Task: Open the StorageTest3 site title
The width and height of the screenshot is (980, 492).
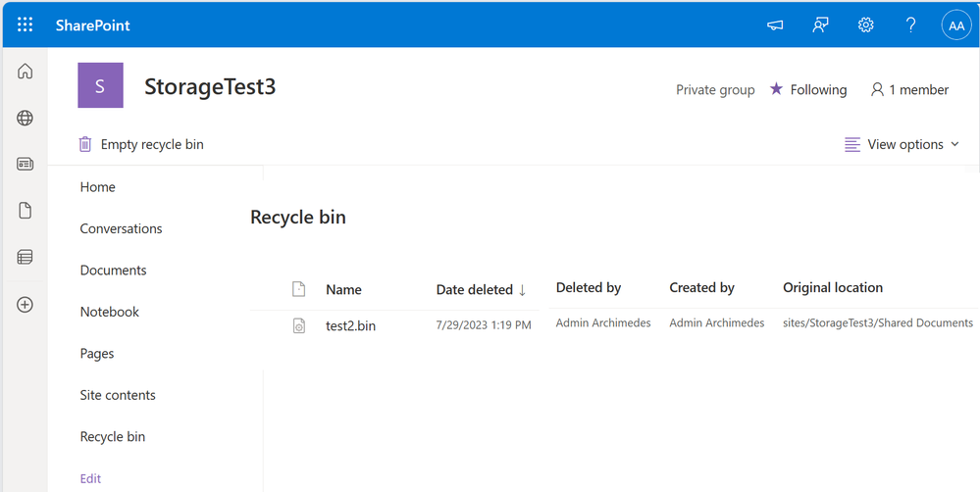Action: pyautogui.click(x=210, y=87)
